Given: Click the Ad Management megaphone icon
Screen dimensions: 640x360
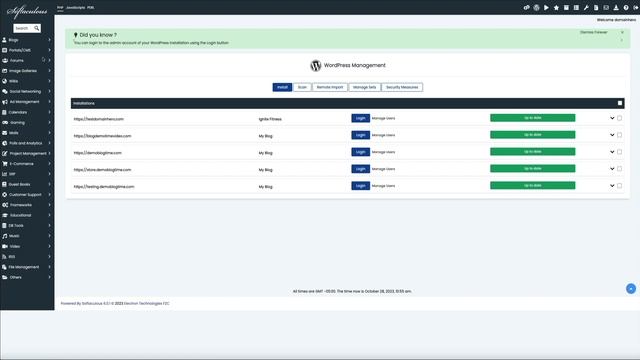Looking at the screenshot, I should coord(5,102).
